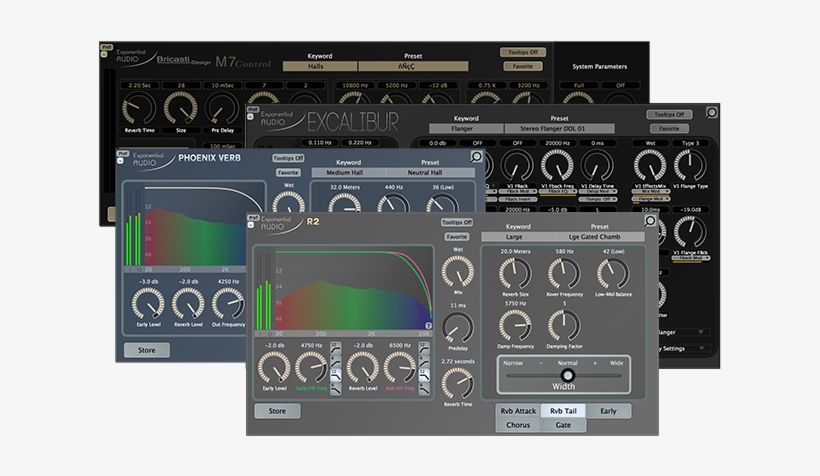Screen dimensions: 820x476
Task: Toggle Favorite in the M7 Control window
Action: [x=523, y=66]
